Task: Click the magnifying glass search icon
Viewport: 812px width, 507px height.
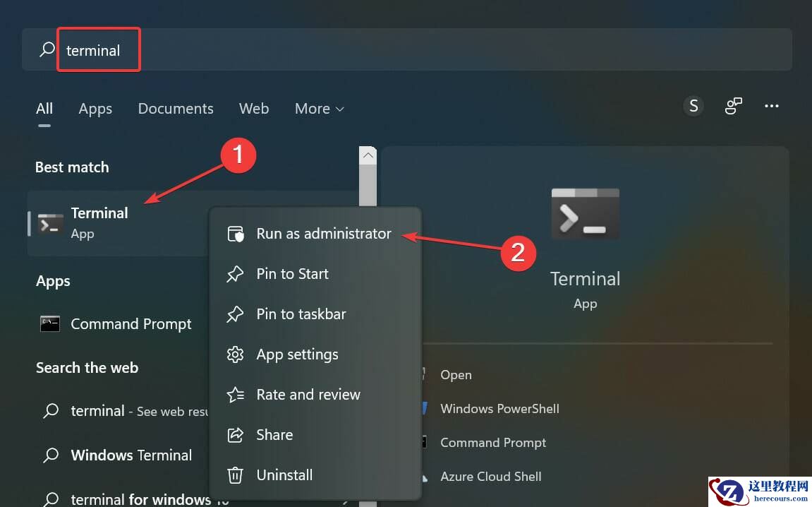Action: pos(47,49)
